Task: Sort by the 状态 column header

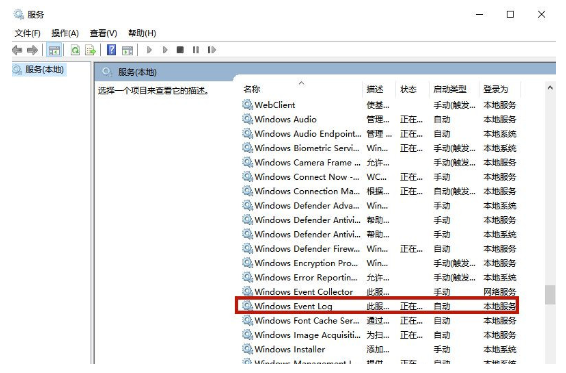Action: tap(408, 89)
